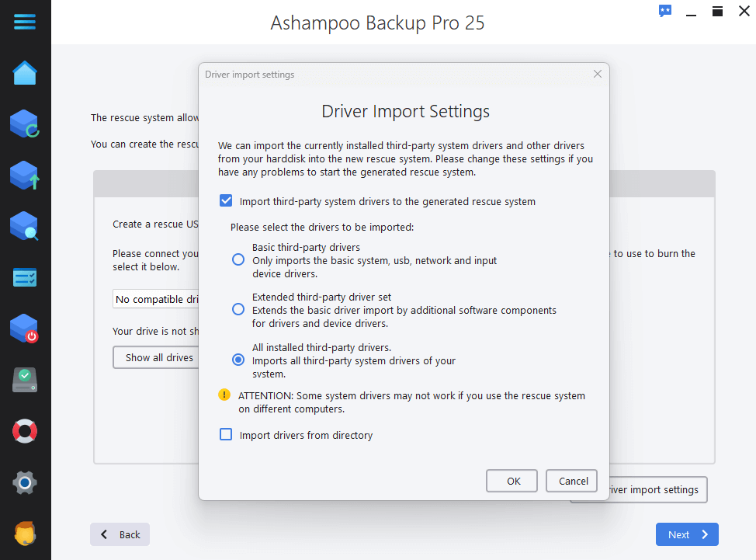Select Basic third-party drivers option
The height and width of the screenshot is (560, 756).
[x=238, y=259]
